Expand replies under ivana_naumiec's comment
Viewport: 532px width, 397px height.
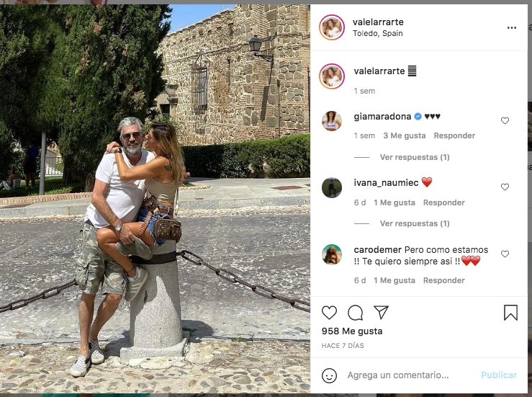415,223
